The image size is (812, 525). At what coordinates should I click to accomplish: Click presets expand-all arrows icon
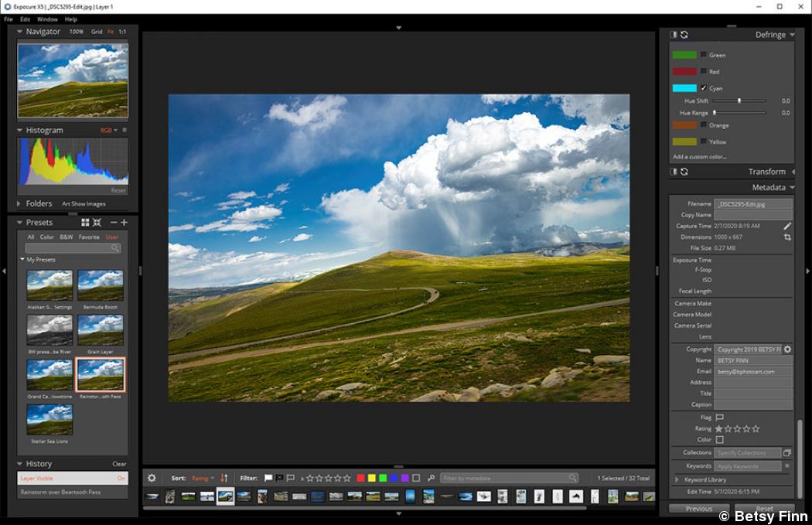click(x=97, y=222)
